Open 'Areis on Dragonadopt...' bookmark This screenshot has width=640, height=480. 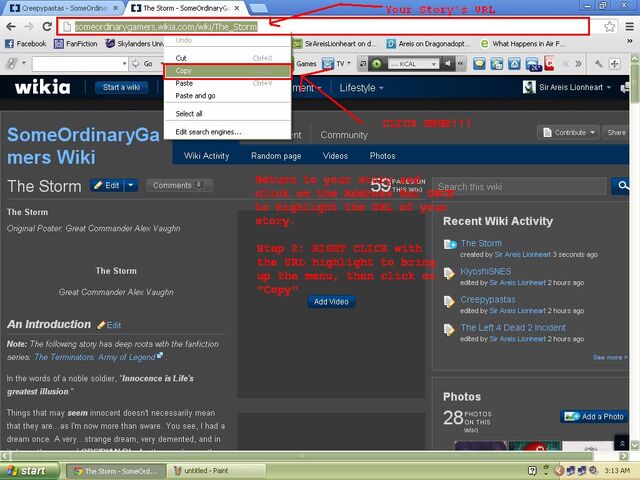428,44
